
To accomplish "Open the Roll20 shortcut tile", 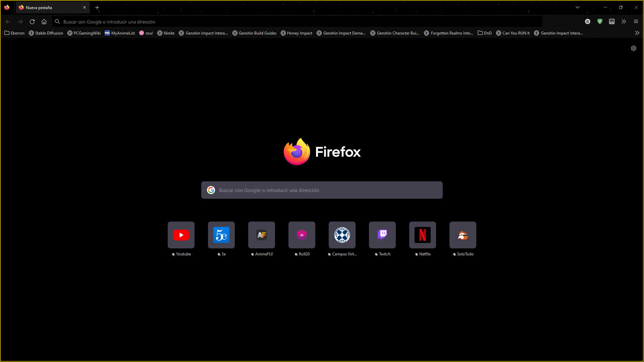I will [302, 235].
